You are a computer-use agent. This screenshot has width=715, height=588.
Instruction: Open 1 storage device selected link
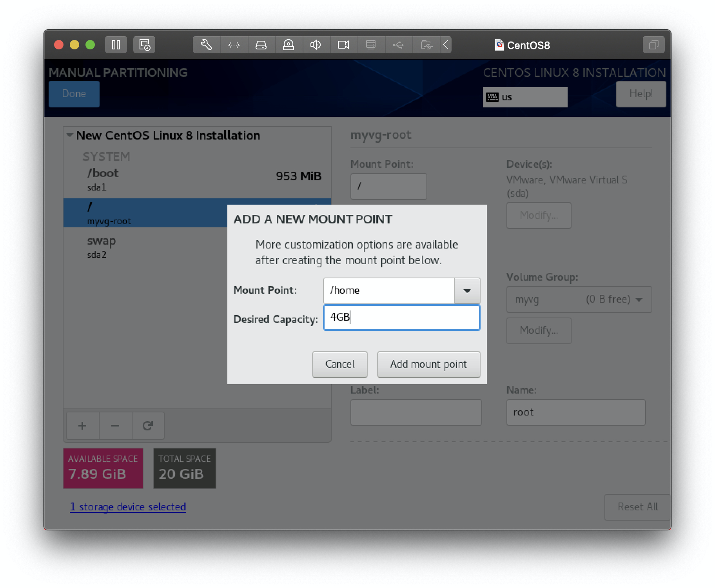pos(128,507)
